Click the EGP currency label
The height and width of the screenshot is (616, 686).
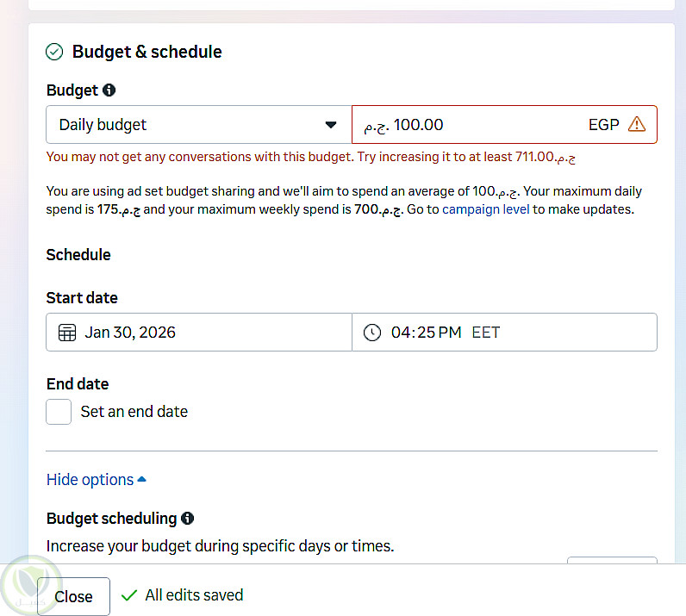click(x=603, y=125)
